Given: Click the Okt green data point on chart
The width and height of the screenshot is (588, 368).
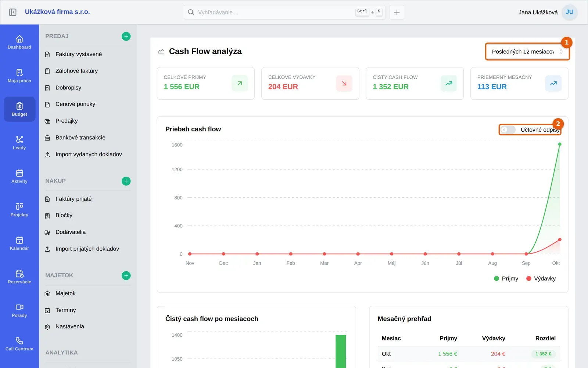Looking at the screenshot, I should coord(560,144).
